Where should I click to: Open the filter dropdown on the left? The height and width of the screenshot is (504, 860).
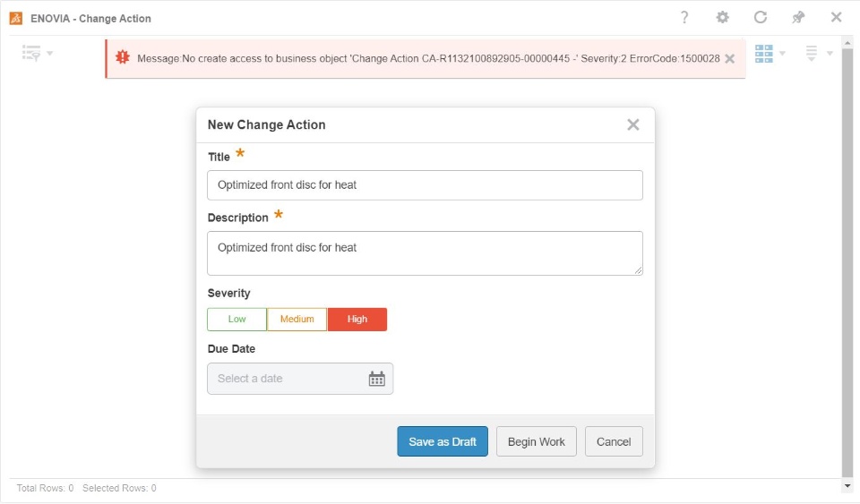[x=37, y=54]
